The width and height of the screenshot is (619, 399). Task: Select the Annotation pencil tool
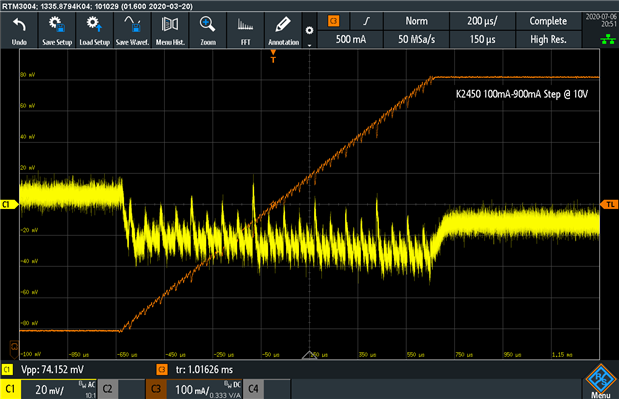click(x=283, y=30)
